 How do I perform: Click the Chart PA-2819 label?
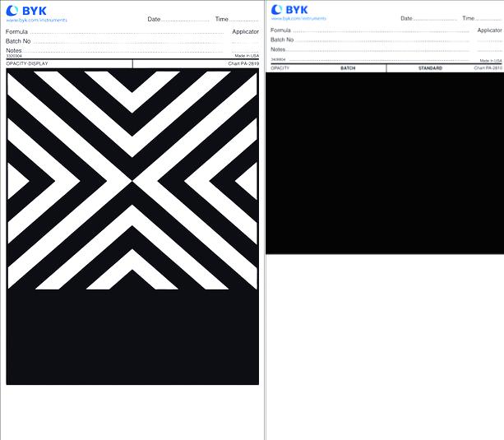(243, 63)
